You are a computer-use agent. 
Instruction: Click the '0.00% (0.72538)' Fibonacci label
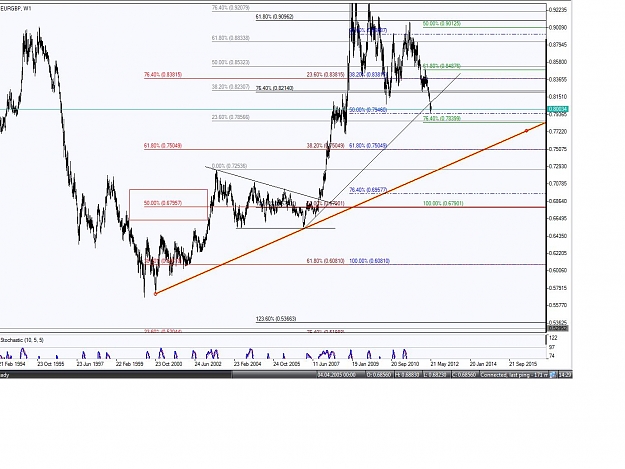[230, 166]
